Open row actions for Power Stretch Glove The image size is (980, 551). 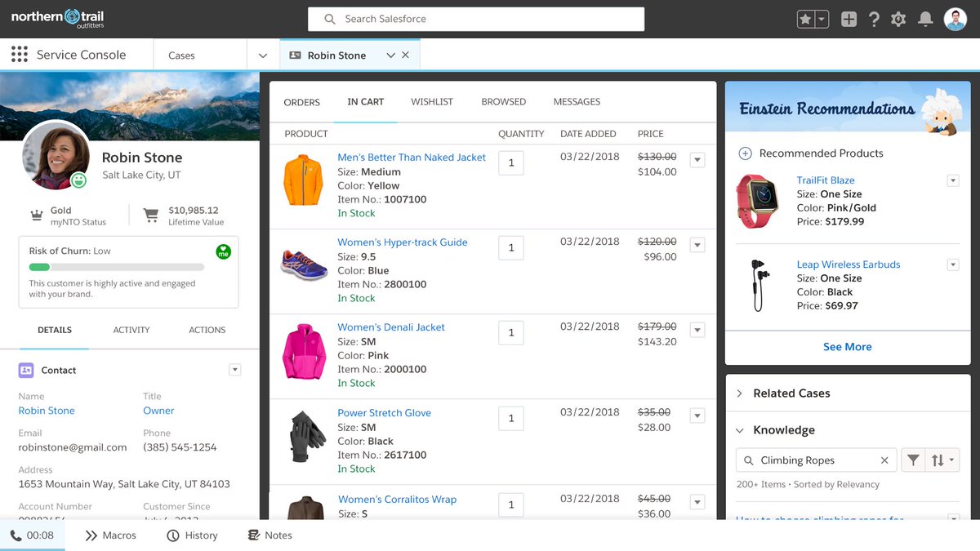point(697,415)
